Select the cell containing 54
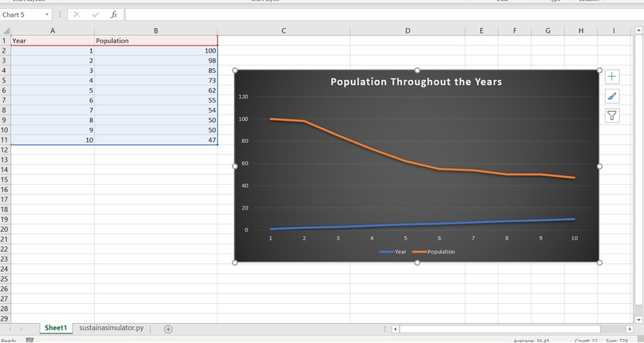The width and height of the screenshot is (644, 343). coord(156,110)
